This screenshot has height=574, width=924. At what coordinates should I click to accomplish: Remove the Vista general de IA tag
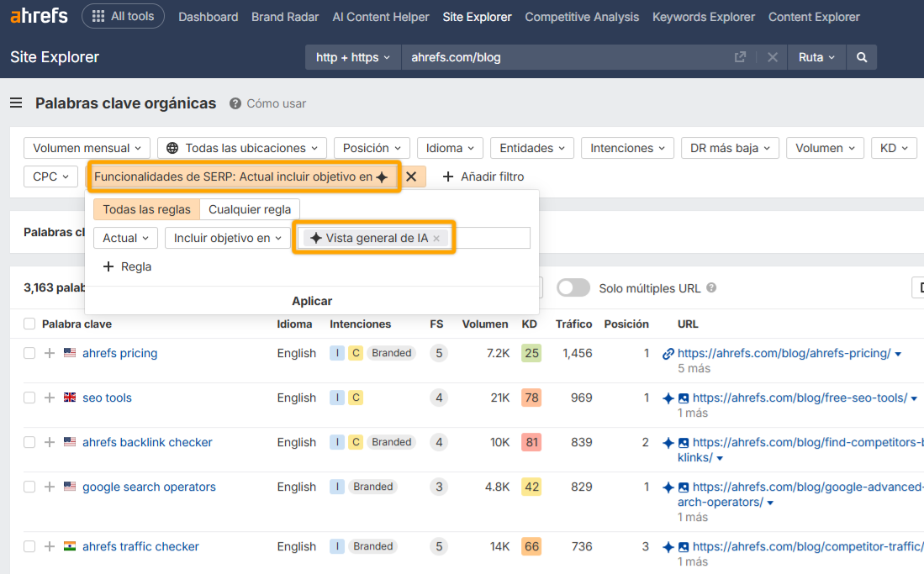436,238
